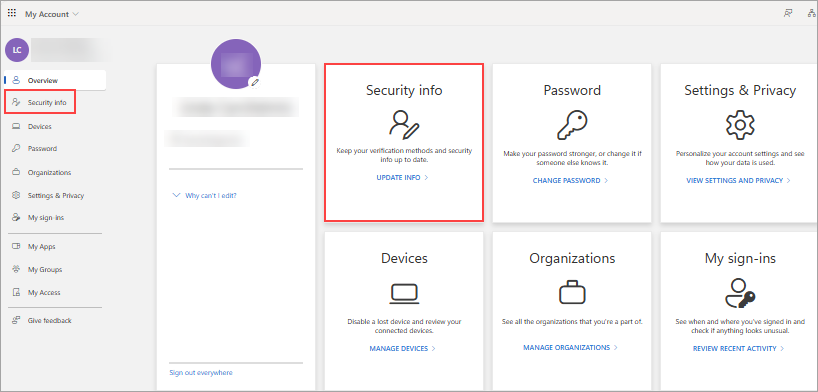This screenshot has width=818, height=392.
Task: Open the app launcher grid icon
Action: 12,14
